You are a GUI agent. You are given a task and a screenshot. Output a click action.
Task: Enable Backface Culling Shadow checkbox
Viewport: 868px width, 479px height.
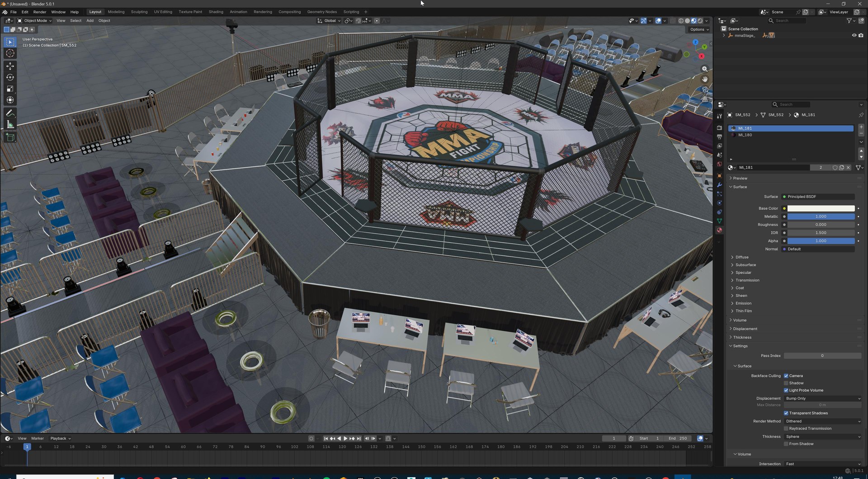point(786,383)
